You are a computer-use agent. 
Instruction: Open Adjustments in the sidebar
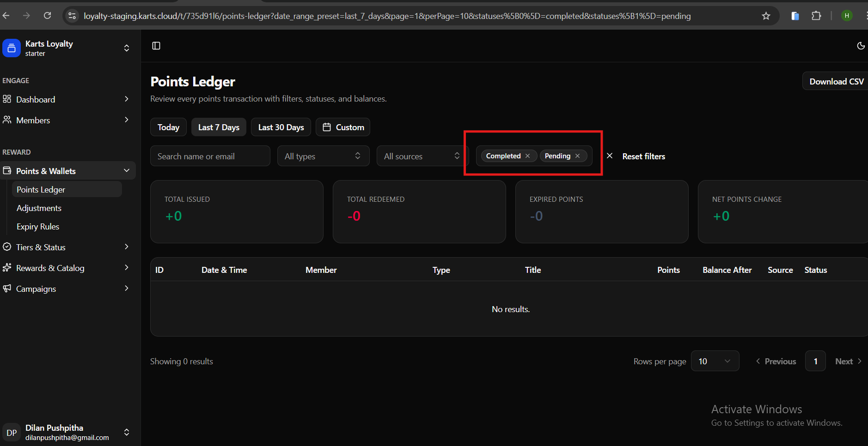pos(39,208)
